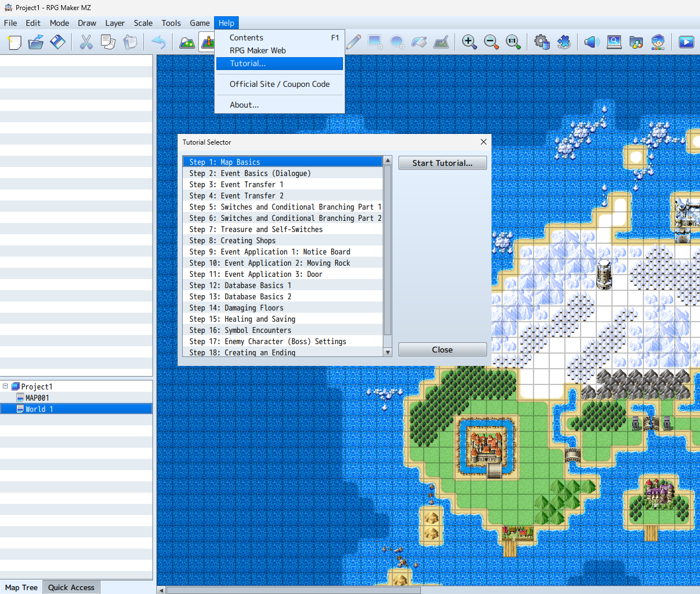
Task: Click the Zoom In magnifier icon
Action: tap(469, 42)
